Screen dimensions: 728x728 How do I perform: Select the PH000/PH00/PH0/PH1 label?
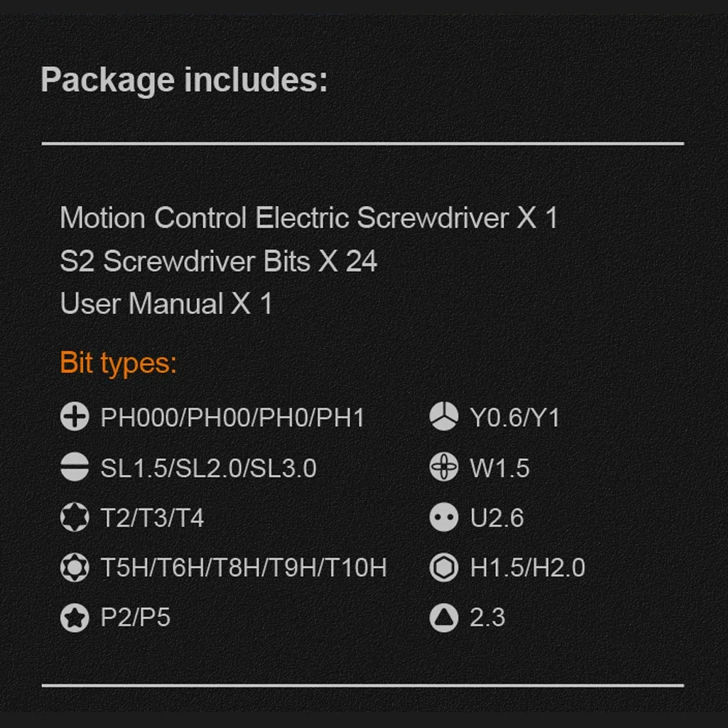pos(232,417)
